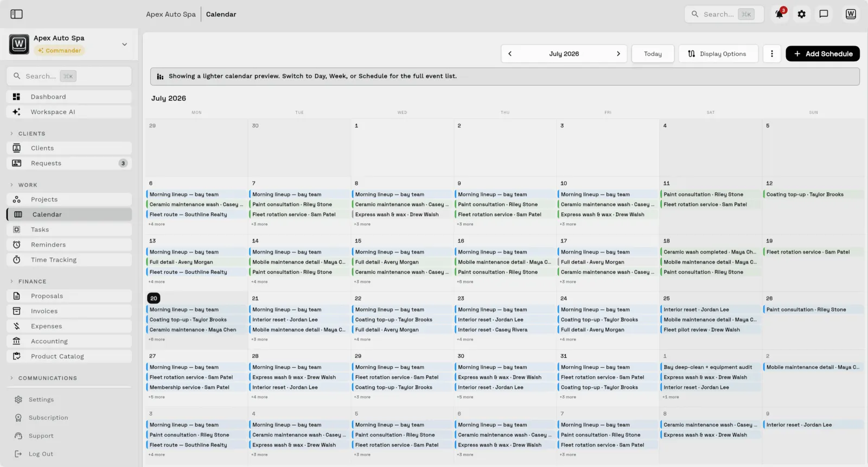The image size is (868, 467).
Task: Click the Requests icon in the sidebar
Action: click(17, 163)
